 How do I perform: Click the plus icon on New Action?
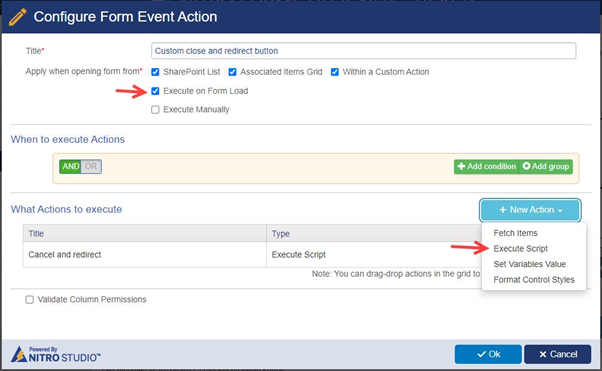click(x=503, y=210)
